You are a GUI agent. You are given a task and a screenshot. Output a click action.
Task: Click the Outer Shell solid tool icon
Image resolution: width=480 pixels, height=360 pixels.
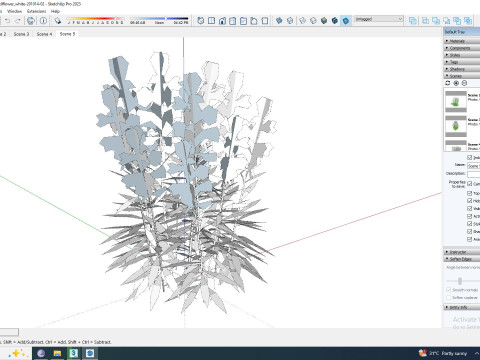click(413, 21)
